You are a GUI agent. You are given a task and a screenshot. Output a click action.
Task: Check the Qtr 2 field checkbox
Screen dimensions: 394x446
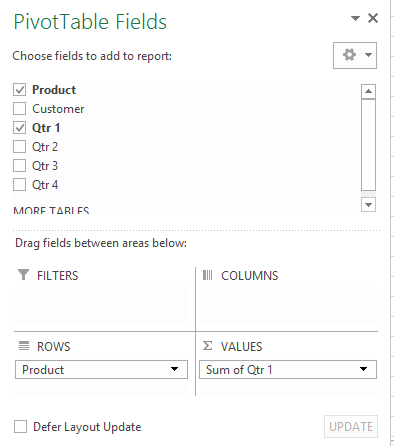[20, 146]
